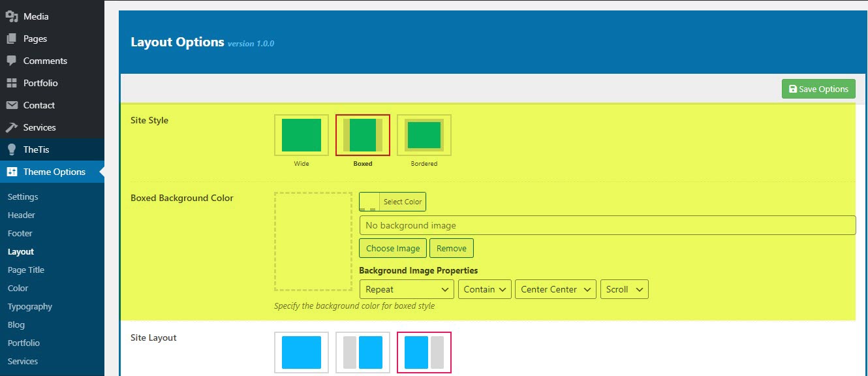Click the Site Style label
The image size is (868, 376).
pos(149,120)
